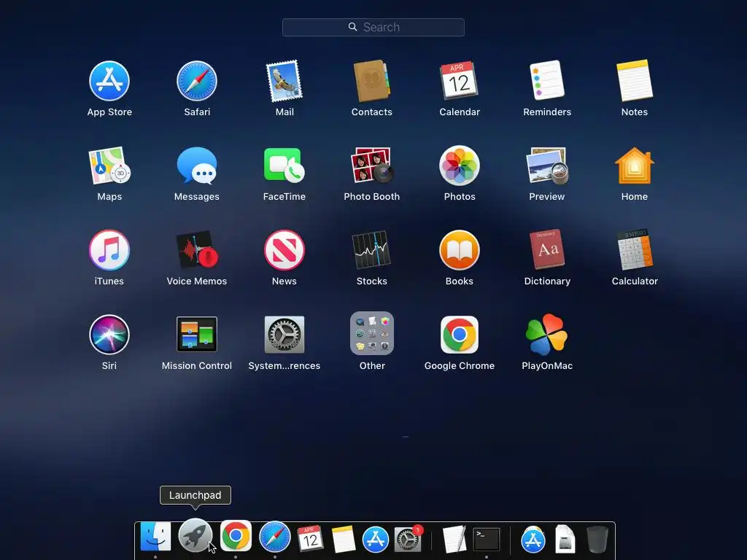The width and height of the screenshot is (747, 560).
Task: Launch the Preview app
Action: click(x=547, y=166)
